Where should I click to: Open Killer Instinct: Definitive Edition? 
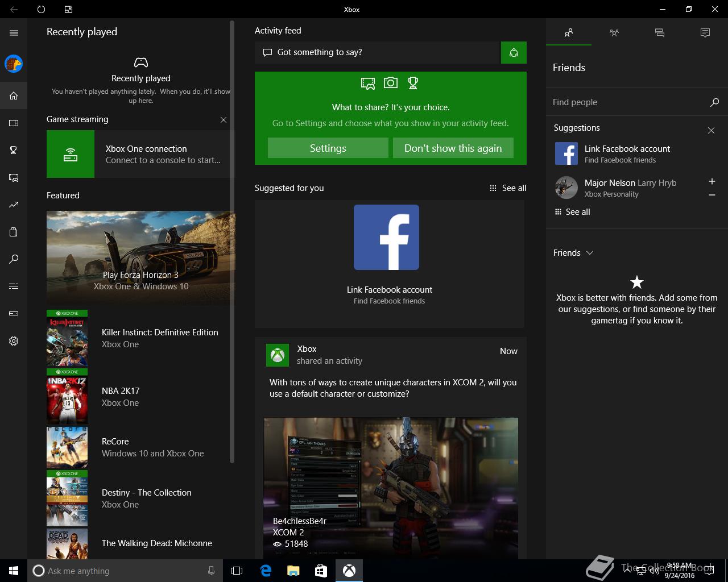140,339
